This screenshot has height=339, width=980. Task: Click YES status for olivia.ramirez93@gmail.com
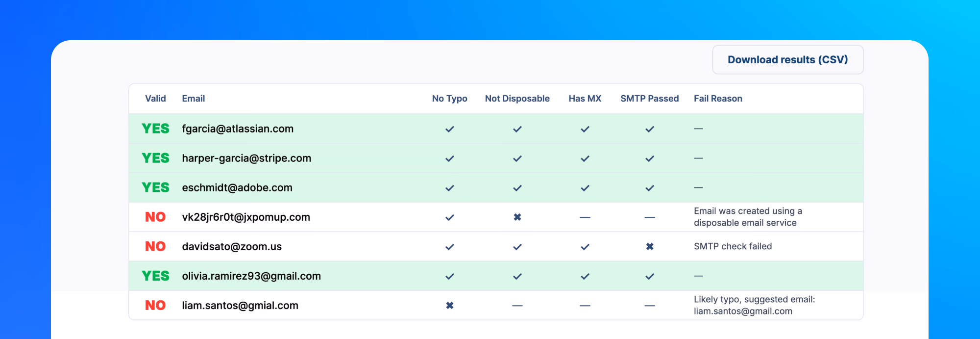pyautogui.click(x=155, y=276)
